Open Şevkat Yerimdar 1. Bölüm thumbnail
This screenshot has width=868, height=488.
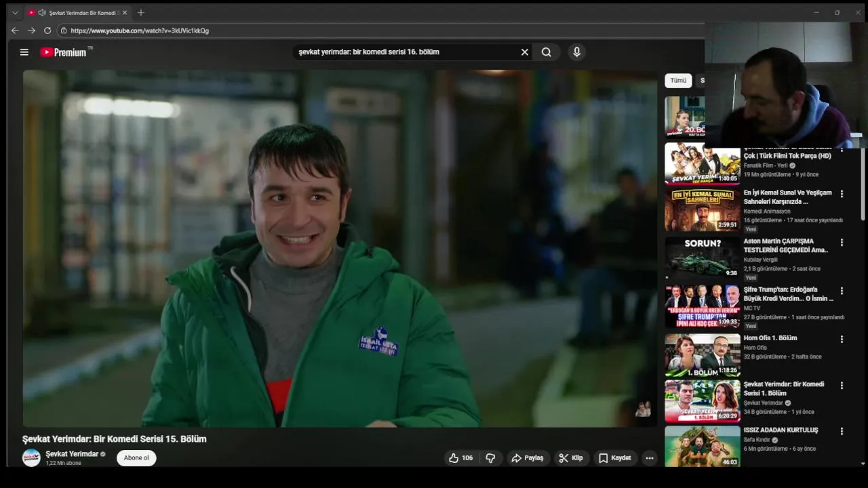pos(703,401)
